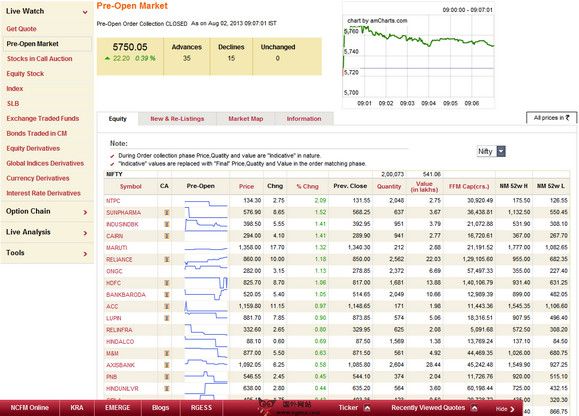Switch to the Equity tab
The width and height of the screenshot is (579, 416).
click(x=117, y=119)
